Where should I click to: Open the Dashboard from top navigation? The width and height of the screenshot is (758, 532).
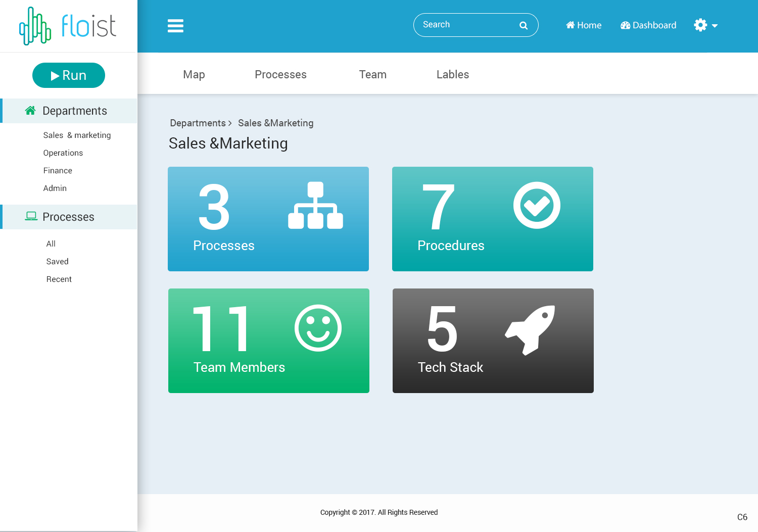[x=648, y=25]
